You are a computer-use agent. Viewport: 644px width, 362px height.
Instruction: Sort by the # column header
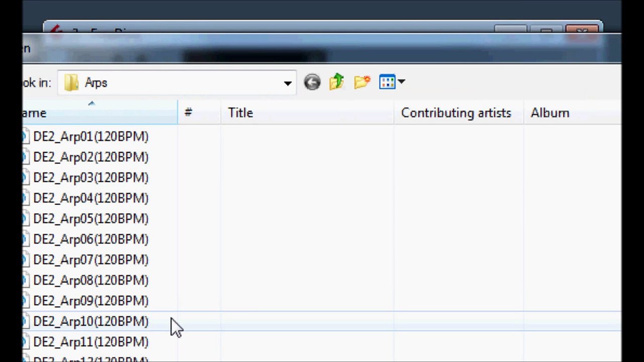click(x=199, y=113)
